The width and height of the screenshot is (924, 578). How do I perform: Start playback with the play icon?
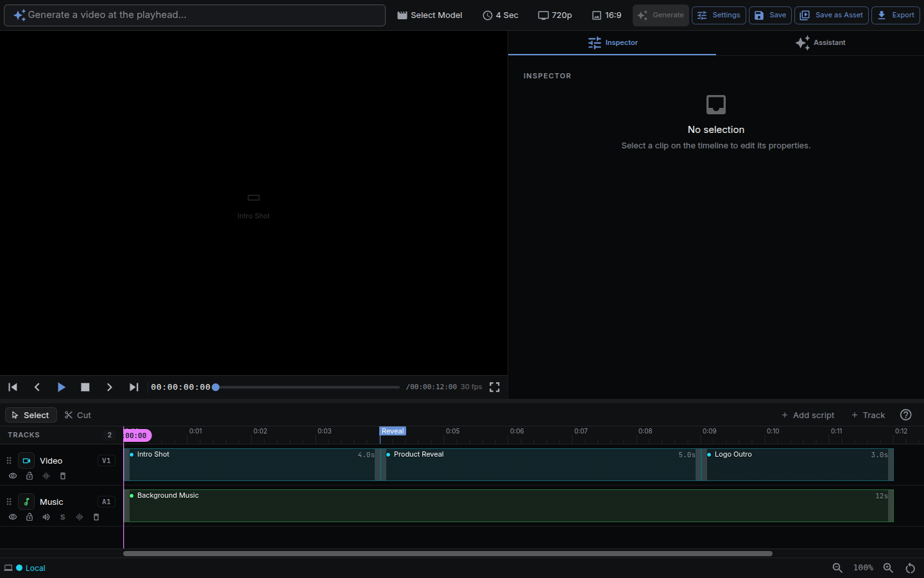pyautogui.click(x=61, y=387)
